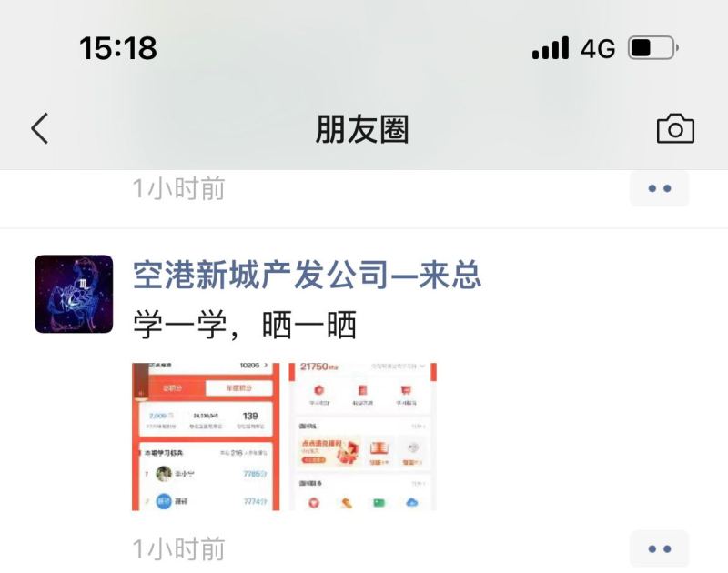Tap the 朋友圈 title in header

click(x=362, y=129)
